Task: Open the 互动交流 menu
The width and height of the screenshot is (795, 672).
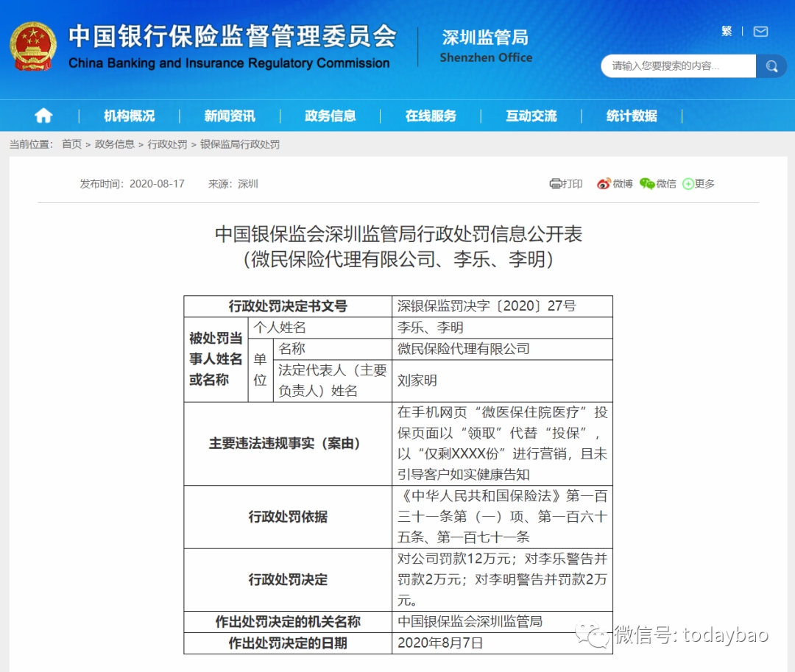Action: 531,116
